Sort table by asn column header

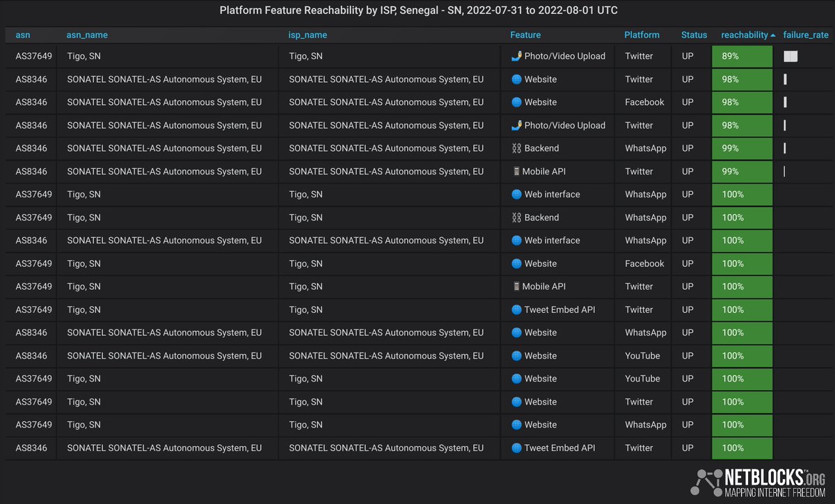click(23, 35)
